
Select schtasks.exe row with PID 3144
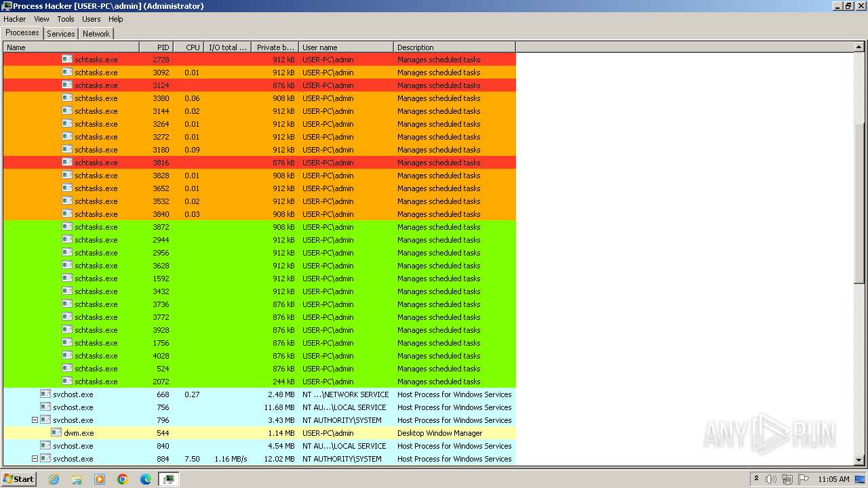click(x=260, y=111)
